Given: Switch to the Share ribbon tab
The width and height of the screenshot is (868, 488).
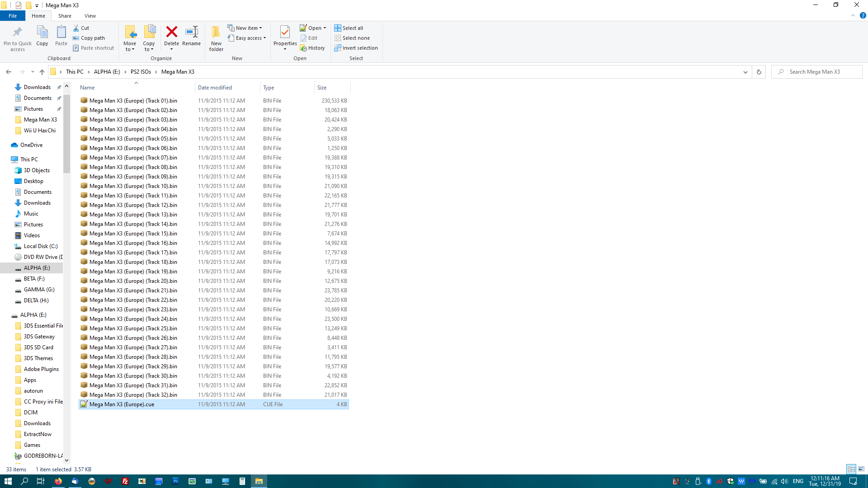Looking at the screenshot, I should 65,16.
